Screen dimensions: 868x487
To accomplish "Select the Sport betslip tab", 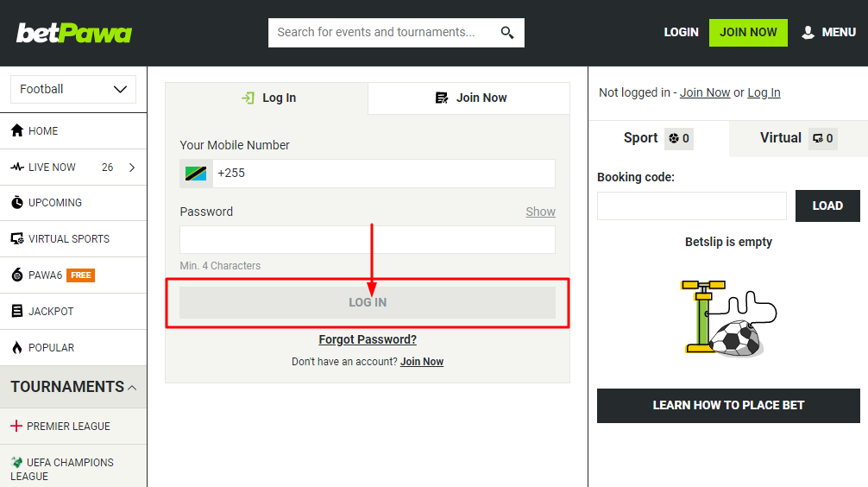I will pos(658,138).
